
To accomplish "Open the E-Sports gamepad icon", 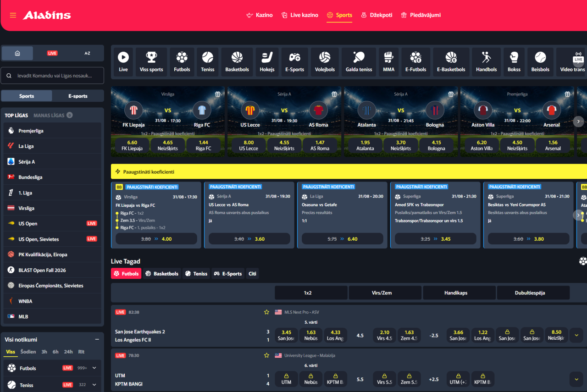I will (295, 62).
